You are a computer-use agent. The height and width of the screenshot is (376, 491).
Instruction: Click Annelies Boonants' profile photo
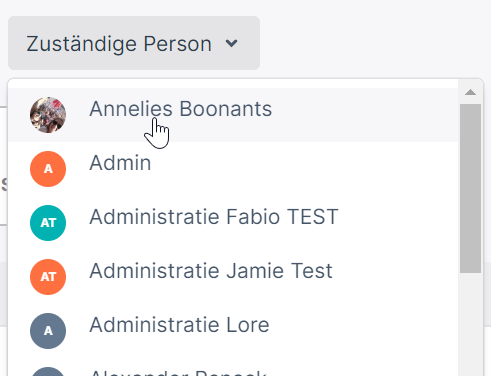(48, 115)
